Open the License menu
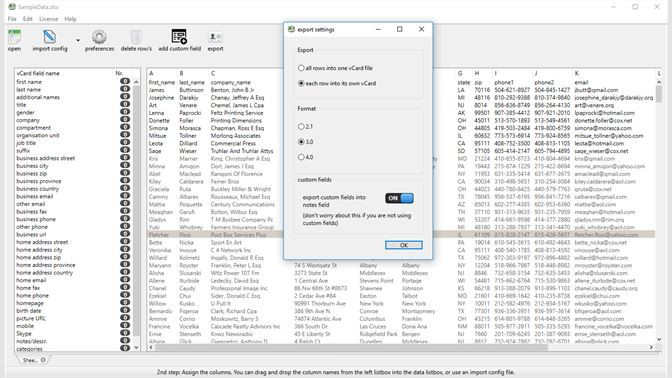672x378 pixels. pos(48,19)
